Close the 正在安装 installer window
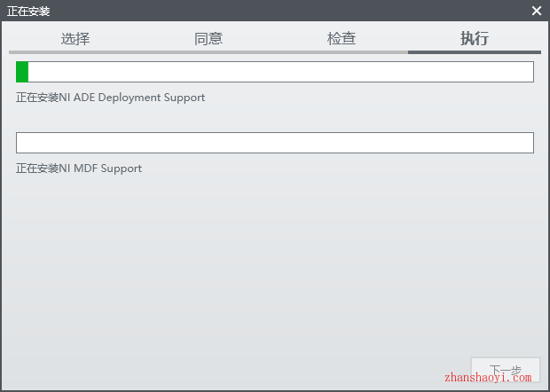The height and width of the screenshot is (392, 550). (537, 11)
